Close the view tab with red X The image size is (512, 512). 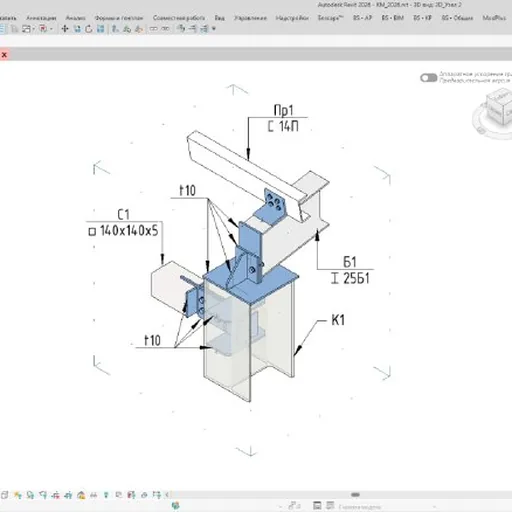pos(4,55)
